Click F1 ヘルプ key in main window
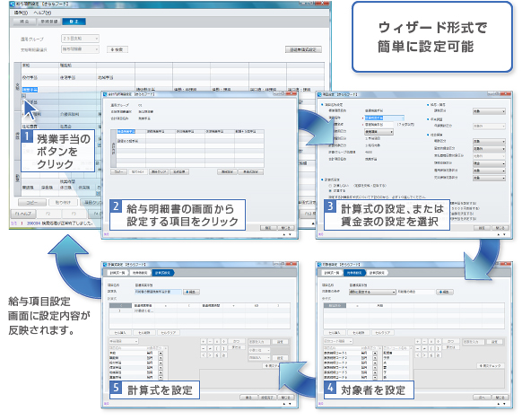 [x=23, y=214]
